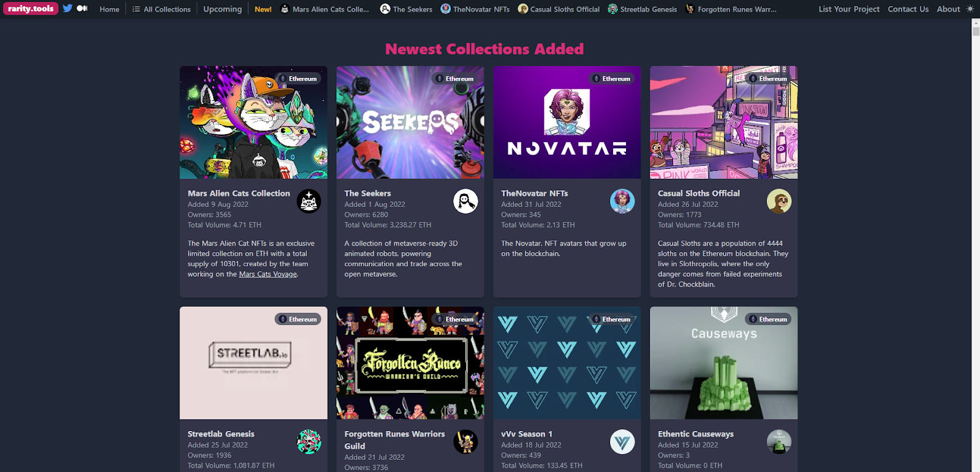Click Ethereum badge on Mars Alien Cats card
980x472 pixels.
[298, 78]
